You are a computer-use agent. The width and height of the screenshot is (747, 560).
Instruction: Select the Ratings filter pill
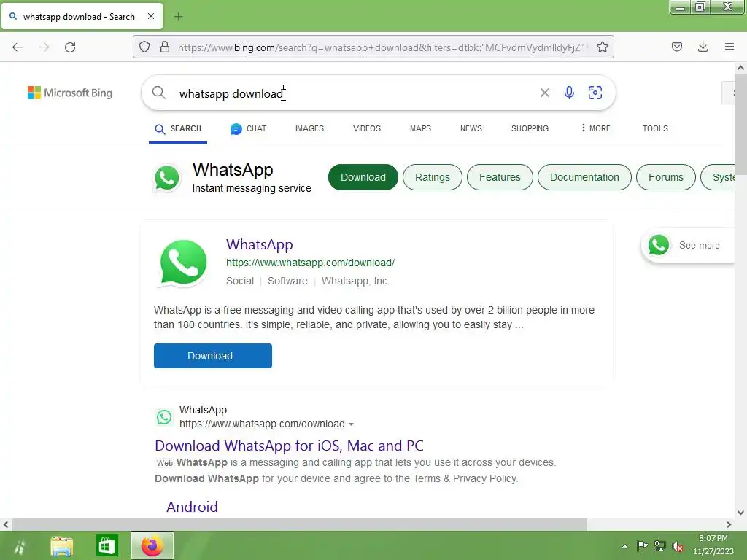tap(432, 177)
